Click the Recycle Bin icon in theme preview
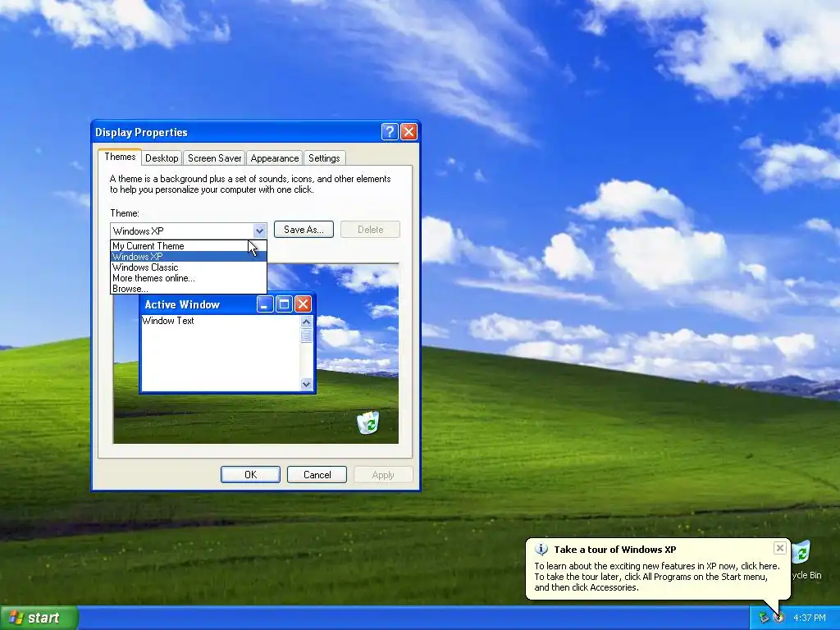This screenshot has height=630, width=840. tap(368, 422)
